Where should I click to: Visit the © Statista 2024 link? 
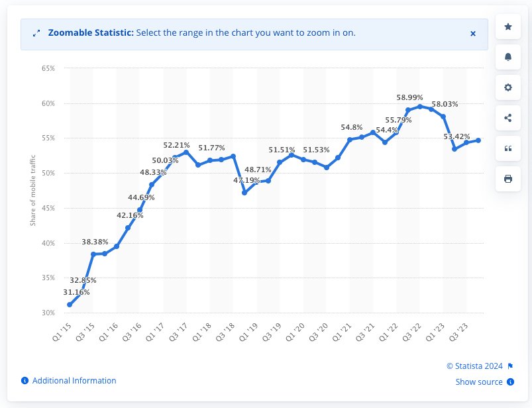pos(474,366)
